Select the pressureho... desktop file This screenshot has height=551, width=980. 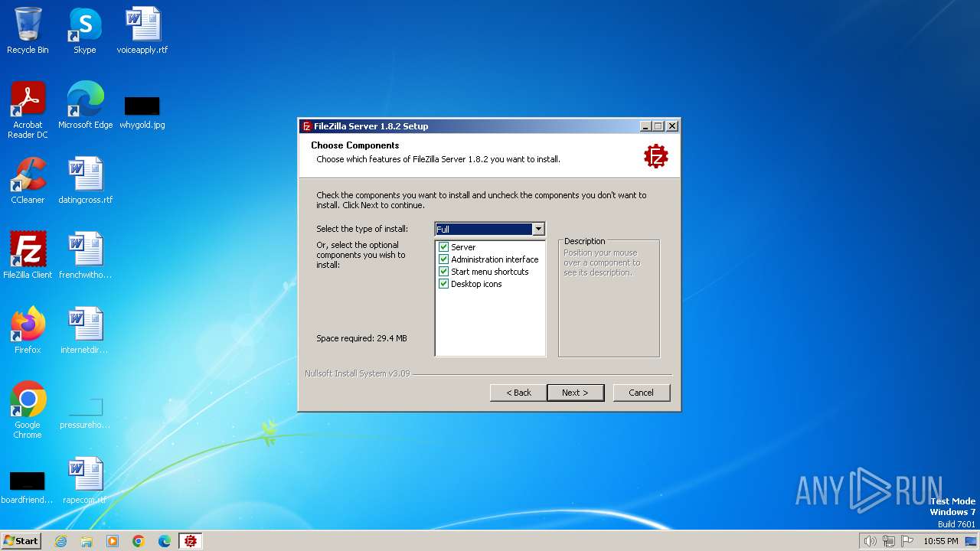click(85, 413)
